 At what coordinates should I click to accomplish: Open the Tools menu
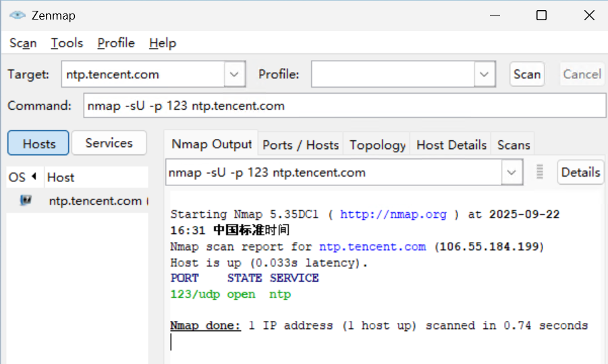coord(67,43)
